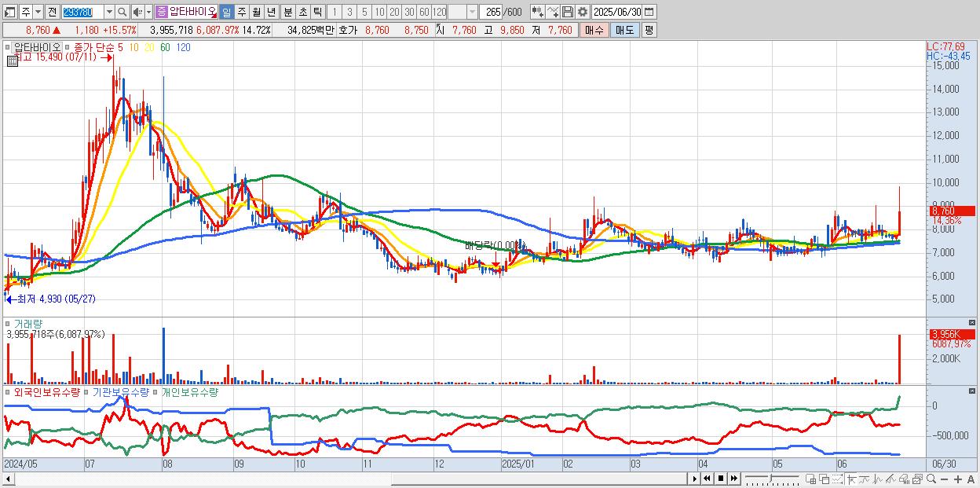Toggle the 거래량 volume indicator marker
980x488 pixels.
point(9,323)
